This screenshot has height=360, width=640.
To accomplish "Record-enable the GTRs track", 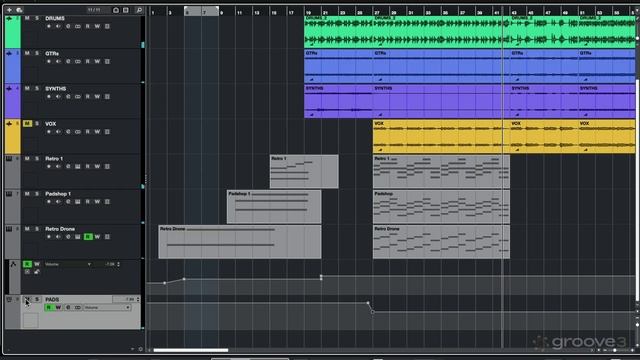I will (49, 62).
